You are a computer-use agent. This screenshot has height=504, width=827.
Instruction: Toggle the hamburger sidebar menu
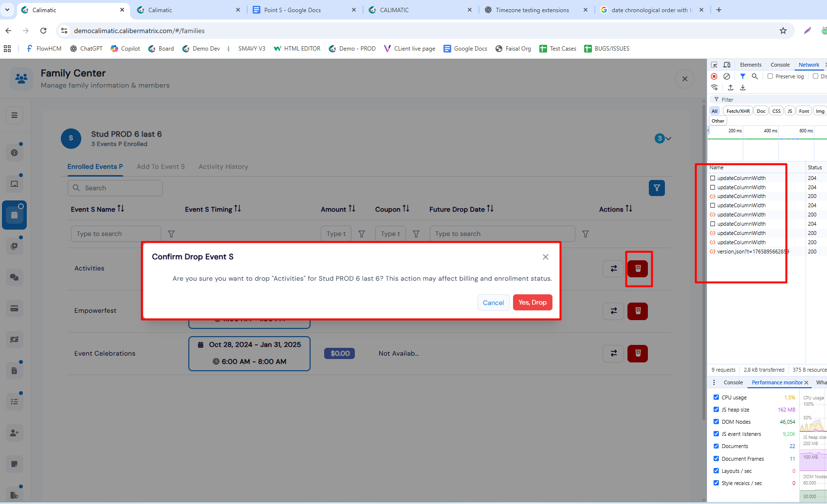click(x=15, y=115)
